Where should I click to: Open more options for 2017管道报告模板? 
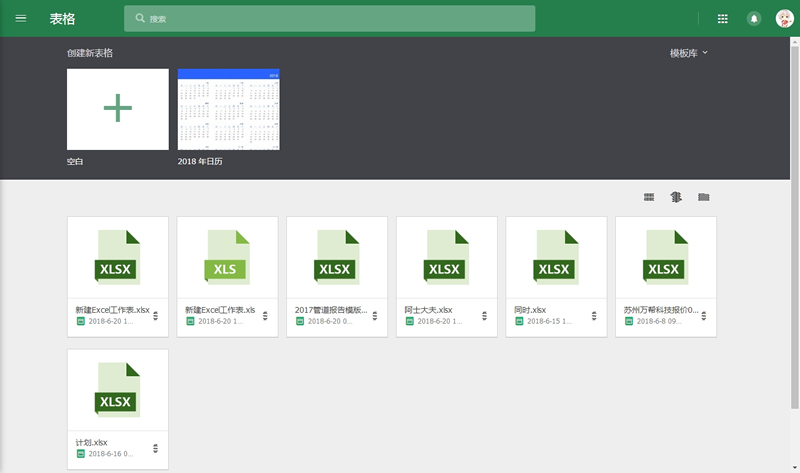[375, 316]
